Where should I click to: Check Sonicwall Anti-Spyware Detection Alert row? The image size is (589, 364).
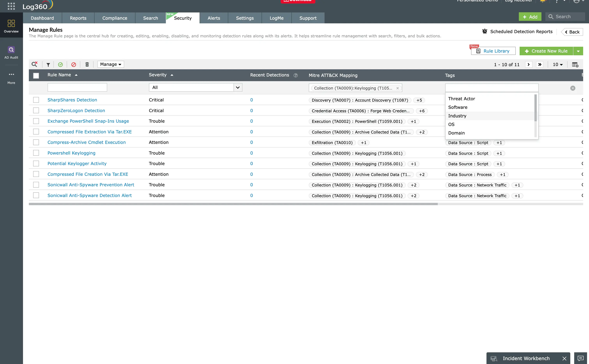[36, 195]
